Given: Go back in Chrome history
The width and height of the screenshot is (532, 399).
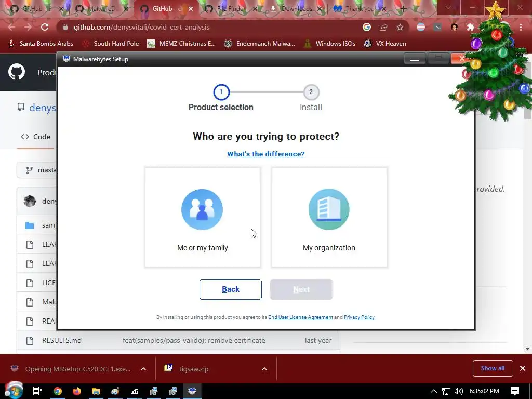Looking at the screenshot, I should [11, 27].
